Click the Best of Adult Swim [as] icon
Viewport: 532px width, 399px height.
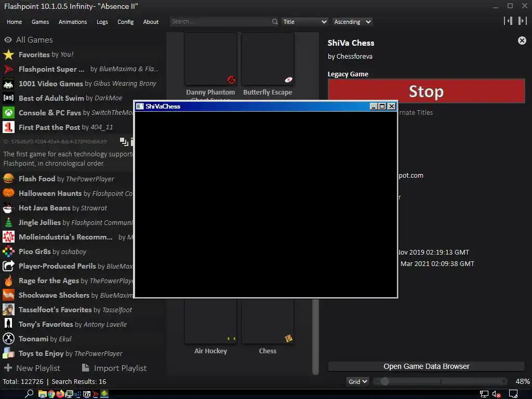tap(8, 98)
